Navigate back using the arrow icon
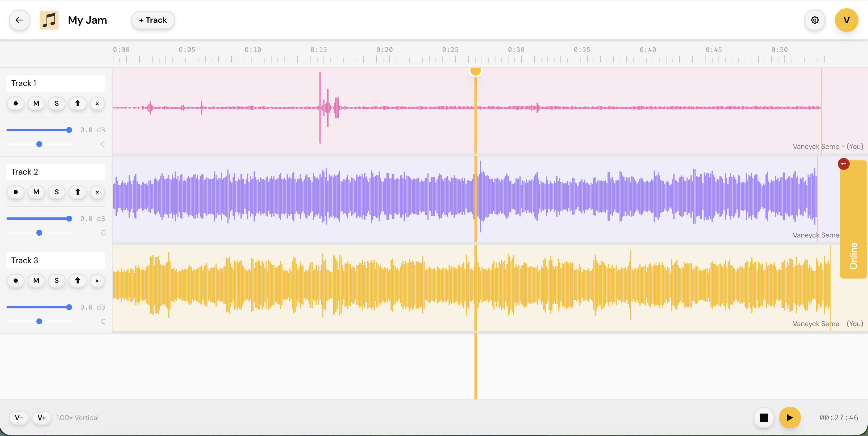Image resolution: width=868 pixels, height=436 pixels. [19, 20]
